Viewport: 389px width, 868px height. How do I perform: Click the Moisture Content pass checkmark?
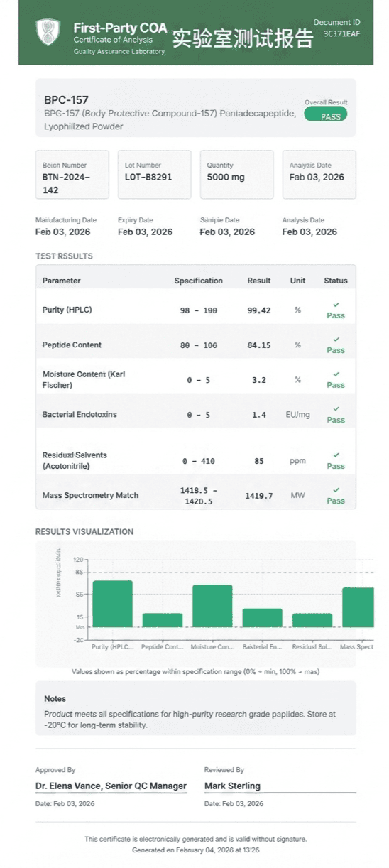(x=336, y=374)
